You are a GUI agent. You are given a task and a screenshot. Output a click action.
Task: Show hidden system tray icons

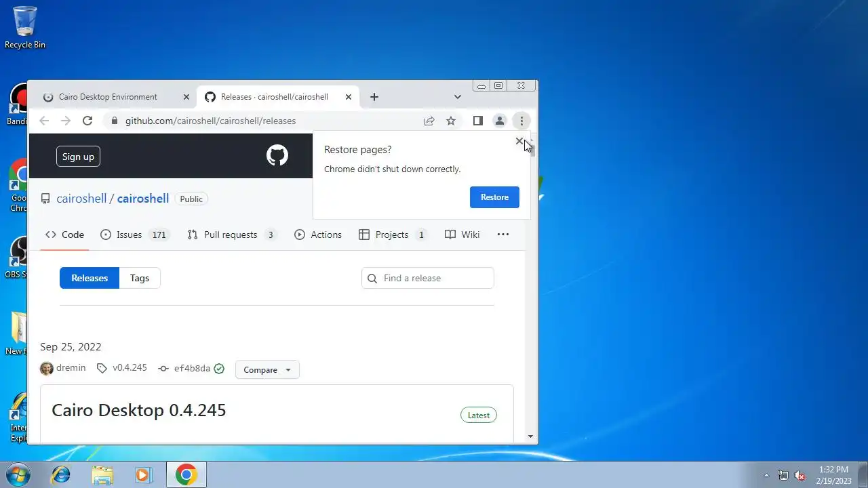pyautogui.click(x=767, y=475)
